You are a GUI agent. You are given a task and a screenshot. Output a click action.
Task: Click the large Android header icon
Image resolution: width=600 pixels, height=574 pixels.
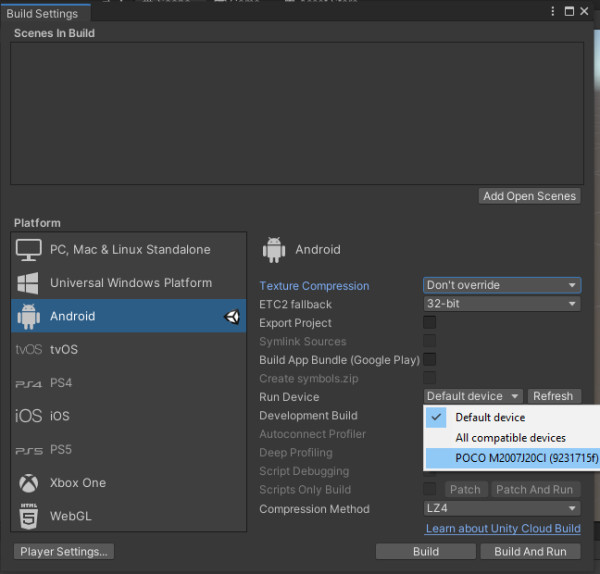[x=274, y=250]
